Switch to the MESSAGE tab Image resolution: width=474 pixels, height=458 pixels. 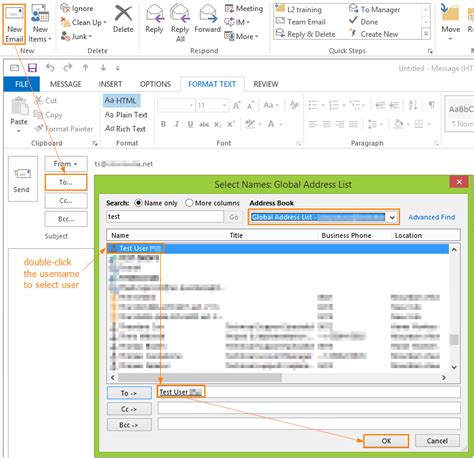66,84
